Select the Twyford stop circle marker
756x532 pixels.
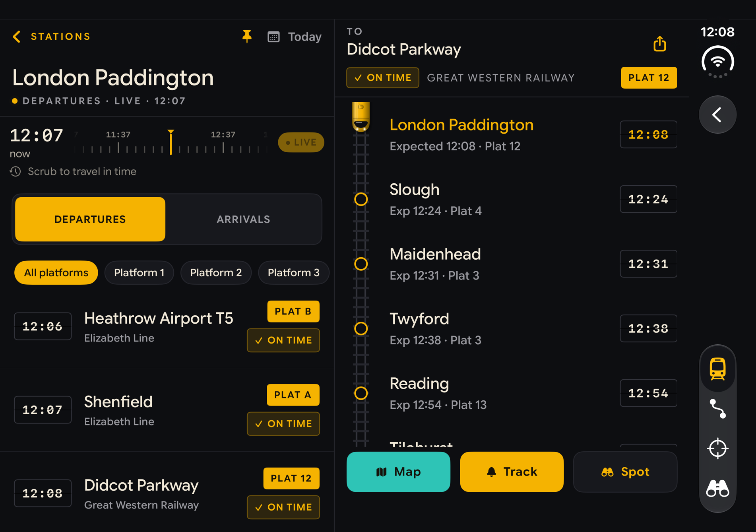click(361, 328)
